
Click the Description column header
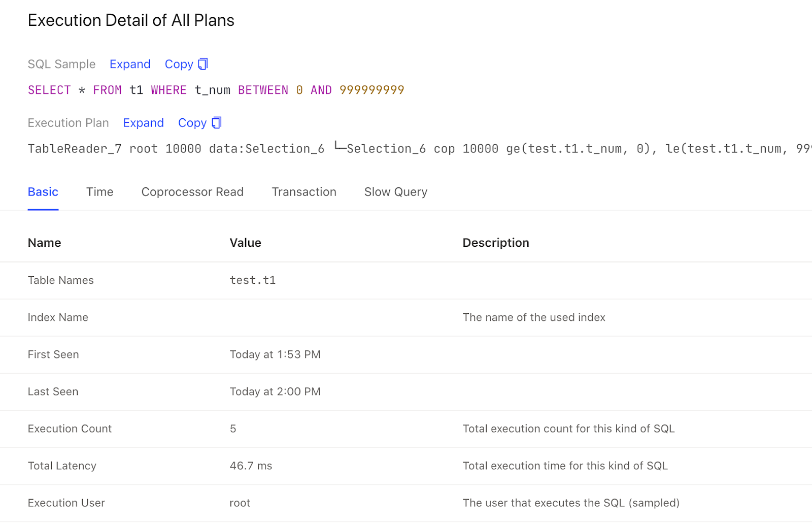(495, 243)
